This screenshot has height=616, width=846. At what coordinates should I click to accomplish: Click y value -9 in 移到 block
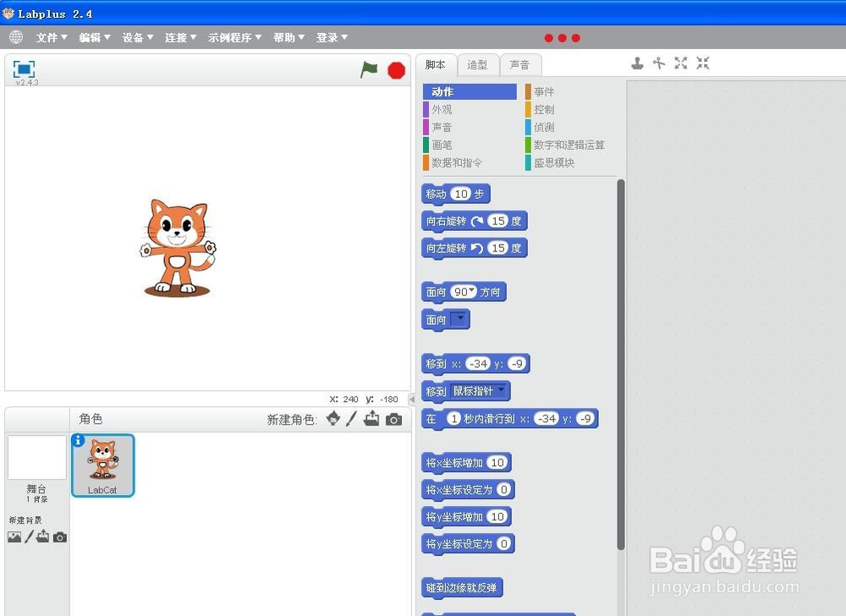pyautogui.click(x=517, y=364)
